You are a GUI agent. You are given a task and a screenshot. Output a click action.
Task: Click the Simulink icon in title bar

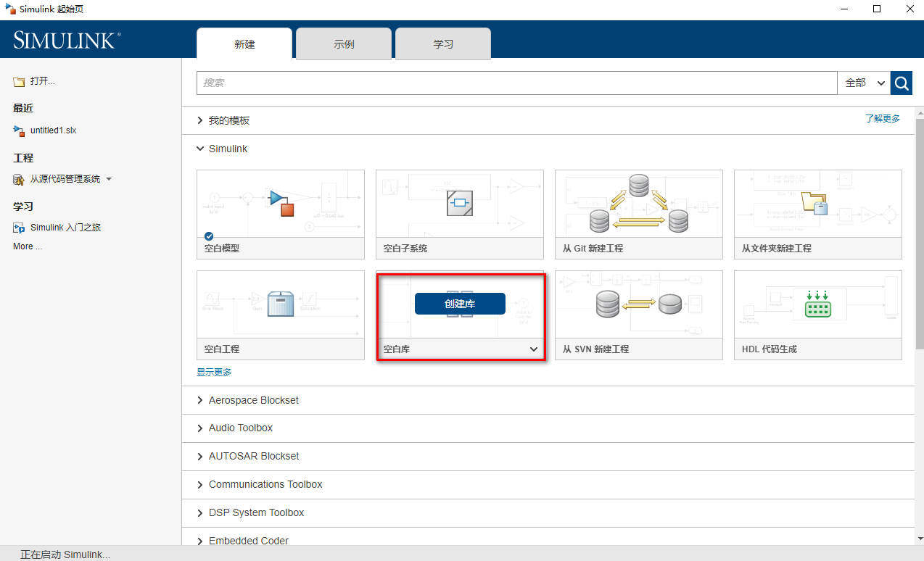pyautogui.click(x=10, y=9)
